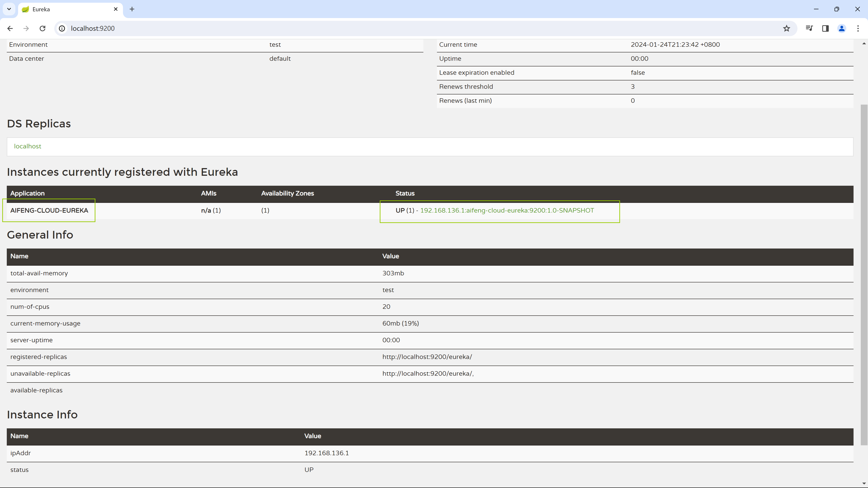
Task: Click the Status column header
Action: click(x=405, y=193)
